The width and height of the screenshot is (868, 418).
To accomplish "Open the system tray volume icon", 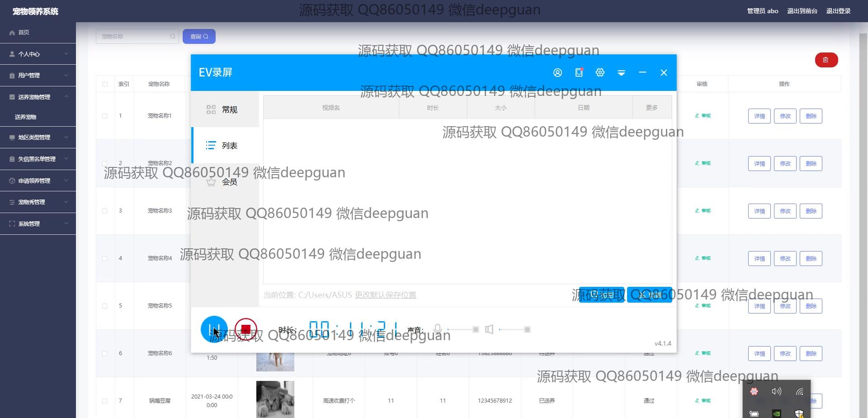I will 776,392.
